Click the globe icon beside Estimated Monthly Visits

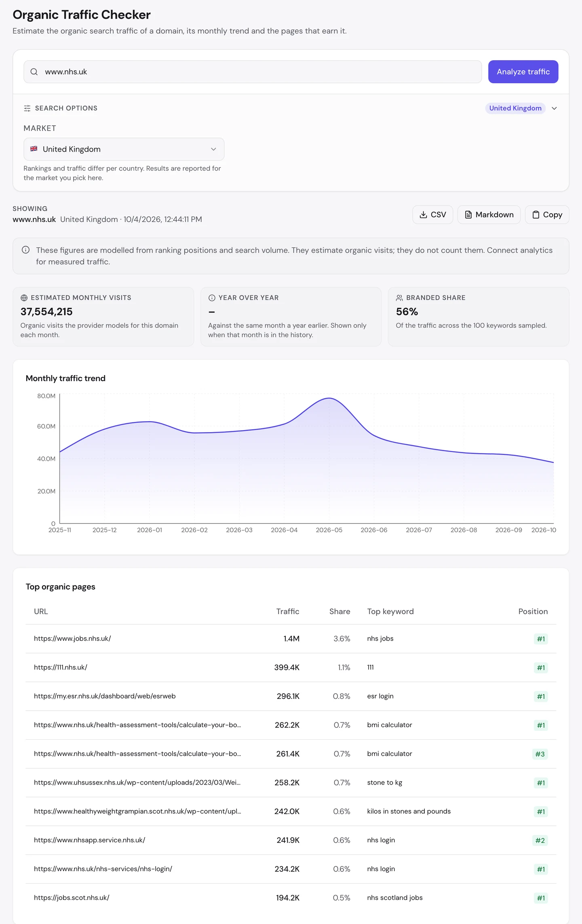24,298
